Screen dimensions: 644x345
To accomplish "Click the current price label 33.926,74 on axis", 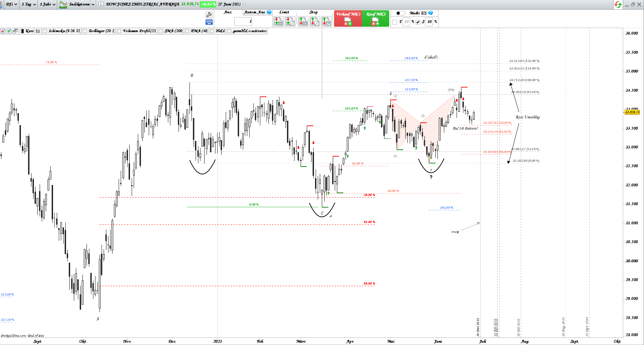I will 632,112.
